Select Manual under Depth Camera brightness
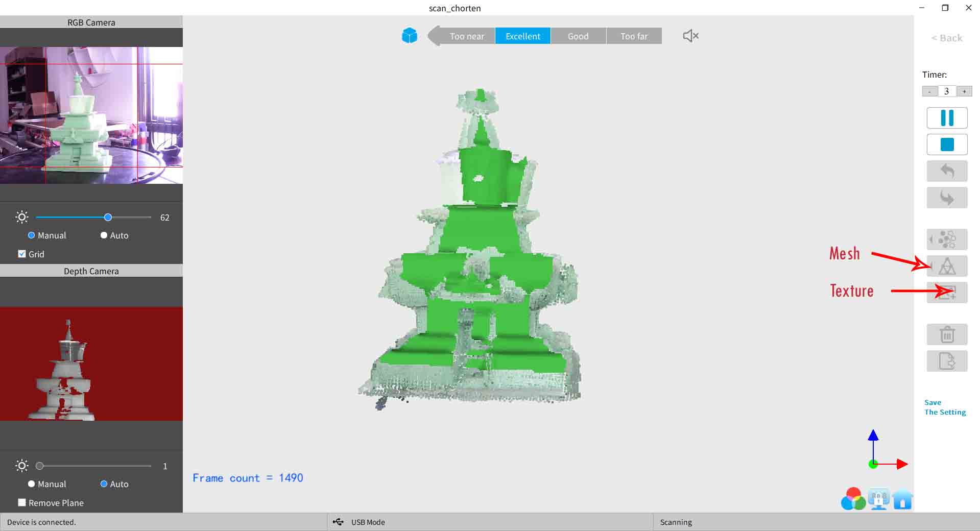 47,484
